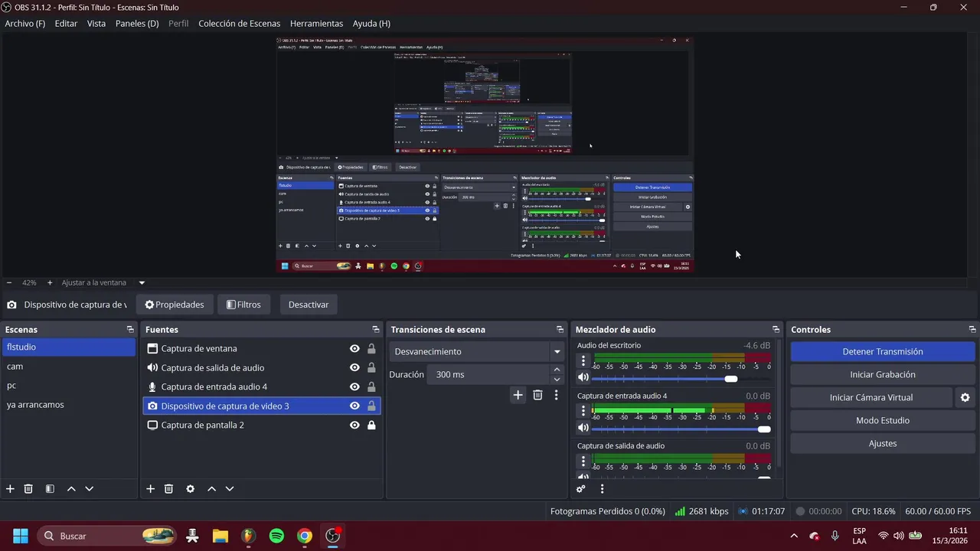Image resolution: width=980 pixels, height=551 pixels.
Task: Hide the Captura de pantalla 2 source
Action: [x=354, y=425]
